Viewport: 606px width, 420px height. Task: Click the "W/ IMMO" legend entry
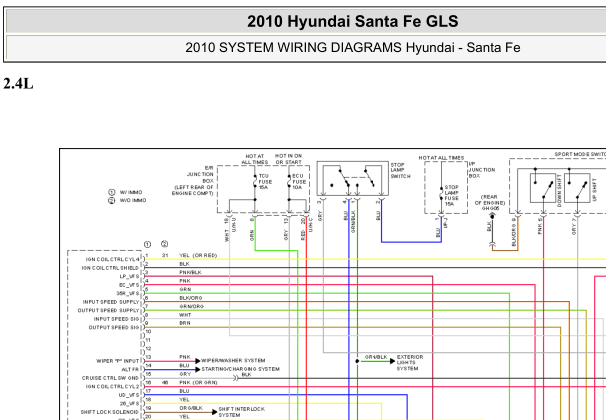[x=125, y=192]
